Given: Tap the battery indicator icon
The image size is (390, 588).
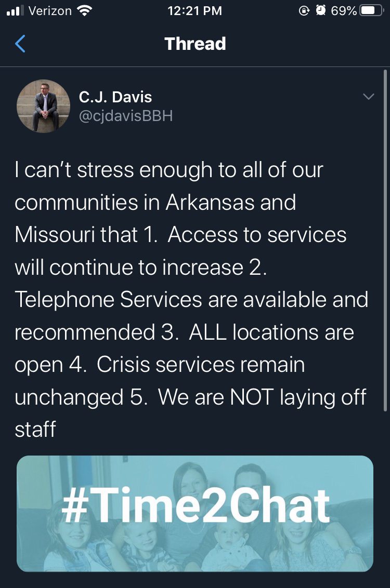Looking at the screenshot, I should pos(372,11).
